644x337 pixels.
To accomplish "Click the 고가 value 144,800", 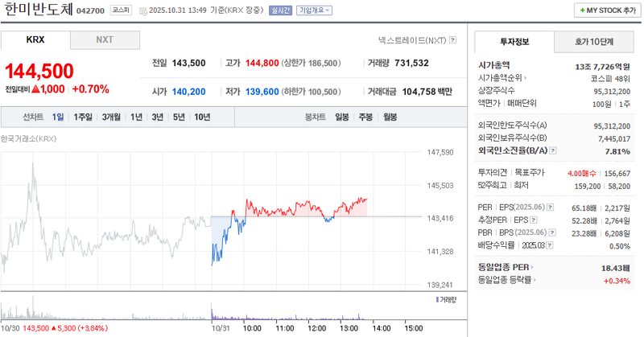I will [x=262, y=64].
